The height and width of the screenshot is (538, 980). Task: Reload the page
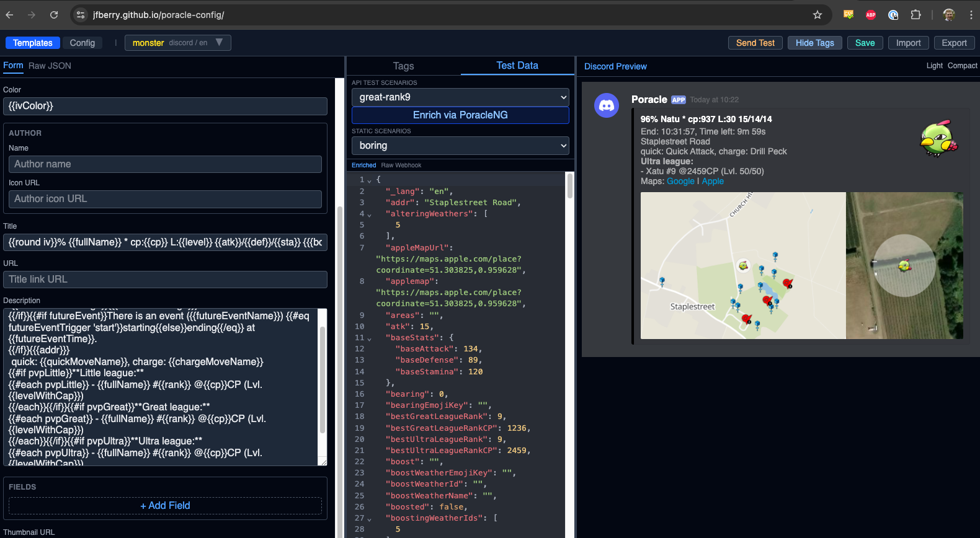[54, 15]
